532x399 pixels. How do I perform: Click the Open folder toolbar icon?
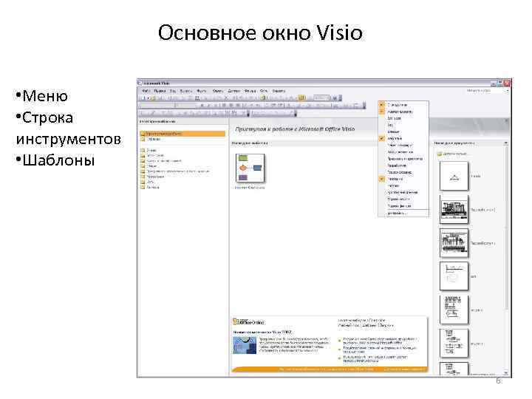152,98
